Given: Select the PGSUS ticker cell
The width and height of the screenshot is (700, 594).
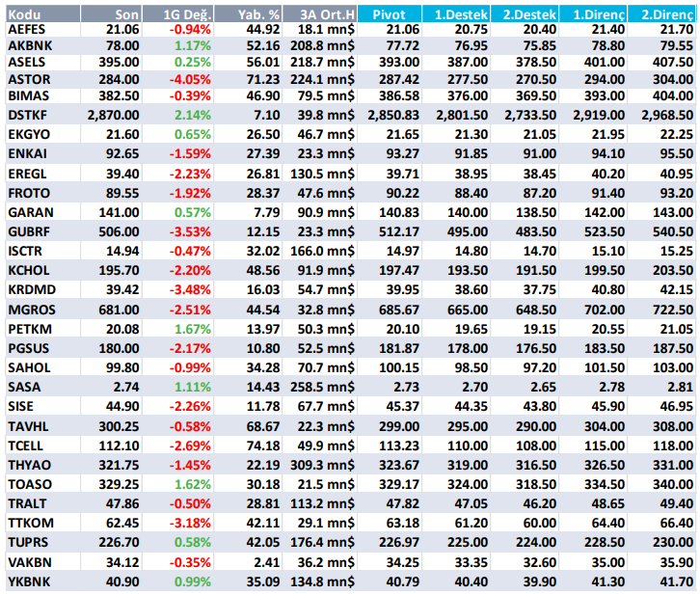Looking at the screenshot, I should (x=42, y=348).
